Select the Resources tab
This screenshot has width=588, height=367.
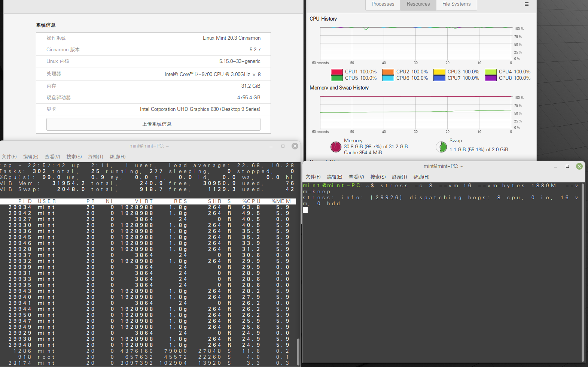click(418, 4)
